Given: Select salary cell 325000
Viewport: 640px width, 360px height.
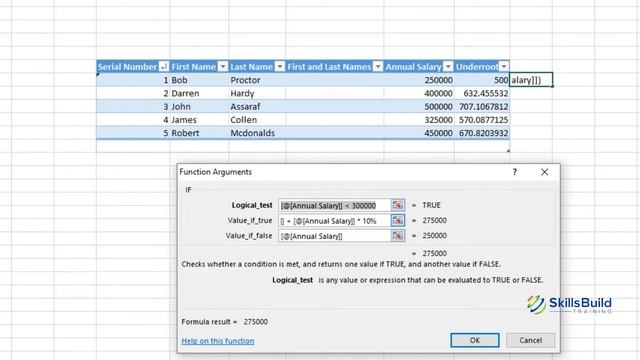Looking at the screenshot, I should [419, 120].
